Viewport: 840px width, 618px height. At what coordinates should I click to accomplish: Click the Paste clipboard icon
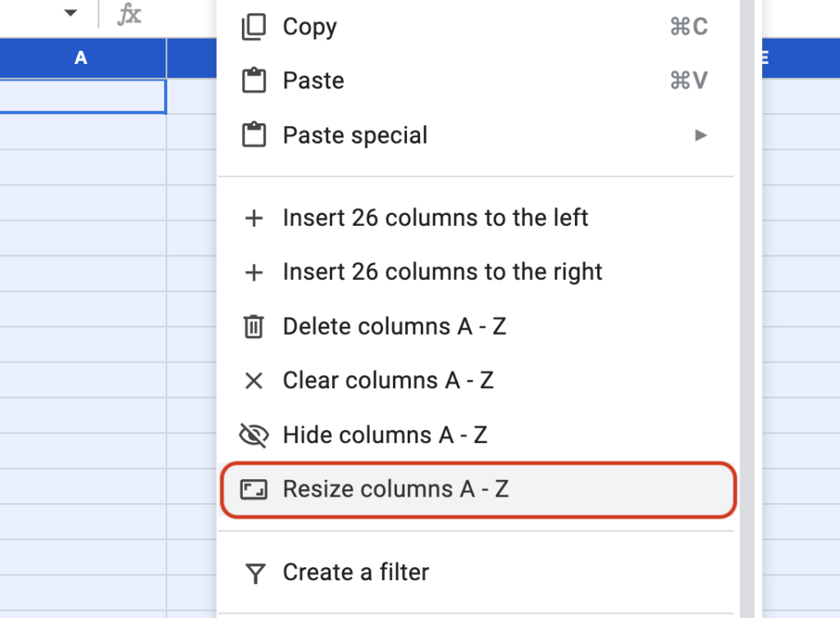pos(254,80)
